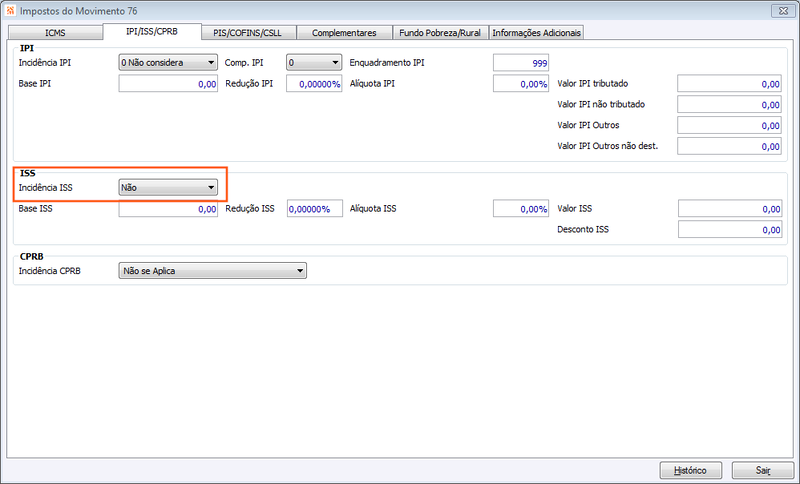Select the Alíquota IPI field
The width and height of the screenshot is (800, 484).
click(x=521, y=84)
